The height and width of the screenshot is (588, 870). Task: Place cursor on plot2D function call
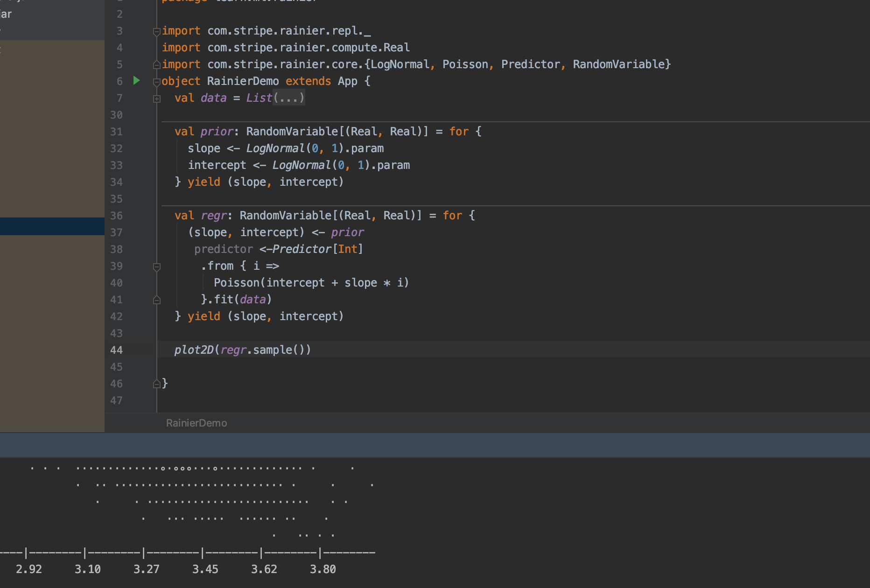point(194,350)
